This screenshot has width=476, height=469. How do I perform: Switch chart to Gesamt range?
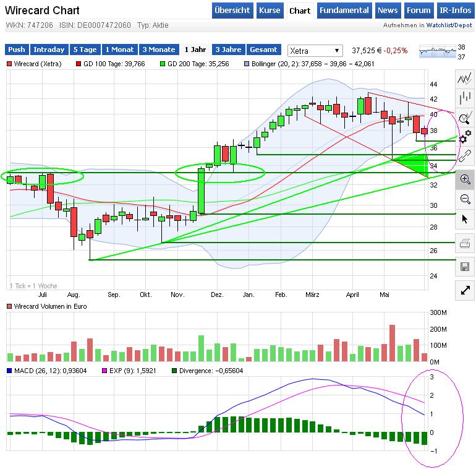(263, 49)
